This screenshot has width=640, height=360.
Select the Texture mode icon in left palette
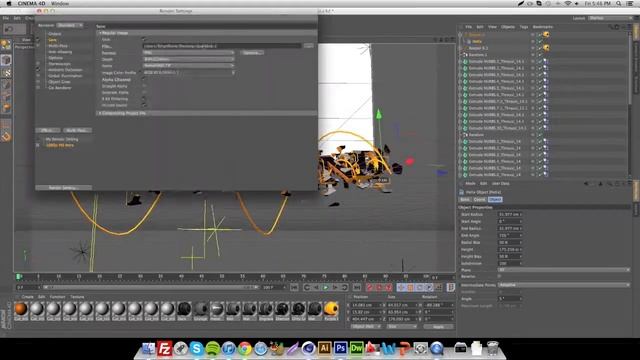coord(6,73)
